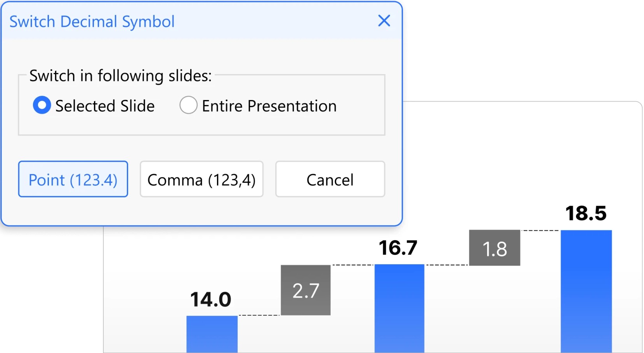
Task: Cancel the decimal symbol switch
Action: 330,180
